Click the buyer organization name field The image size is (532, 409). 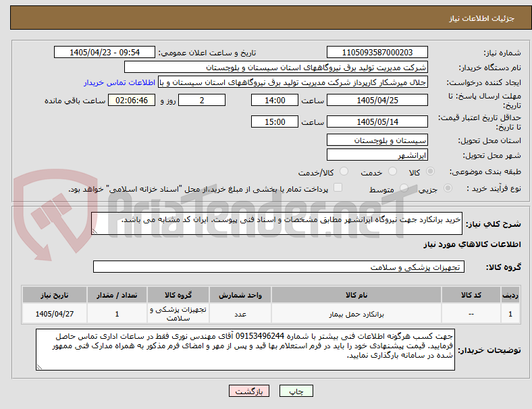tap(276, 67)
